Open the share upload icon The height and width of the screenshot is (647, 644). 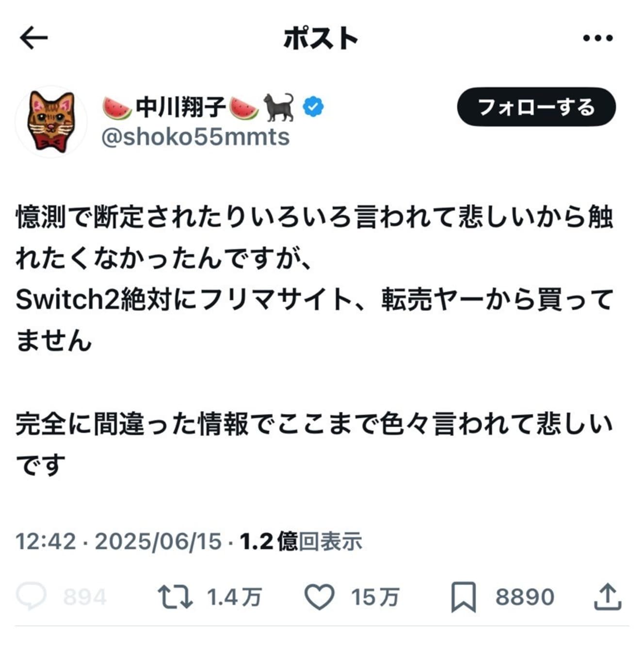pos(608,597)
